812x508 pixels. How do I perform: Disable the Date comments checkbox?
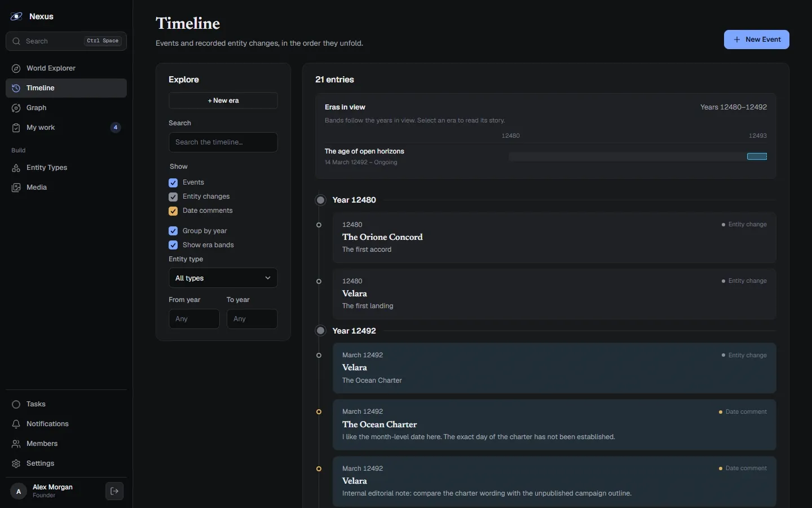pyautogui.click(x=173, y=211)
